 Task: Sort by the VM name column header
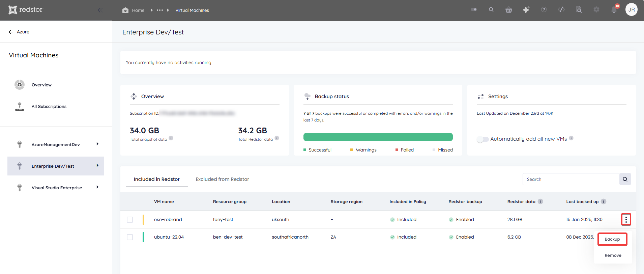coord(164,202)
